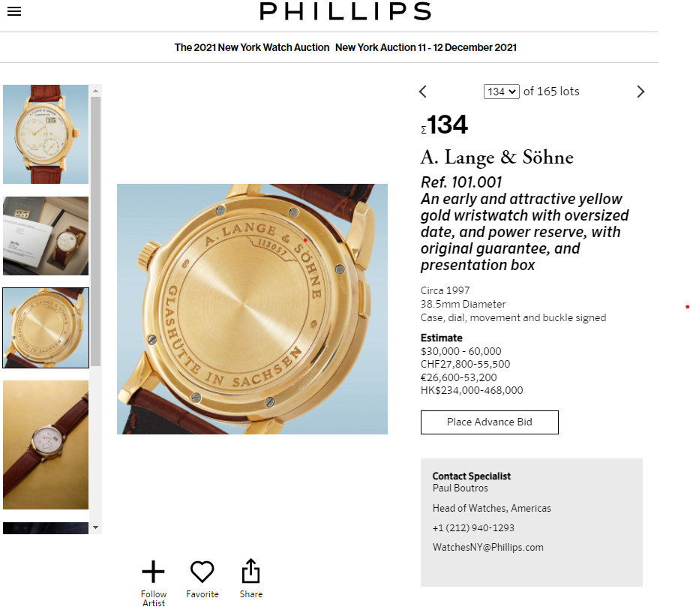Go to the previous lot arrow
This screenshot has width=690, height=616.
pos(423,92)
